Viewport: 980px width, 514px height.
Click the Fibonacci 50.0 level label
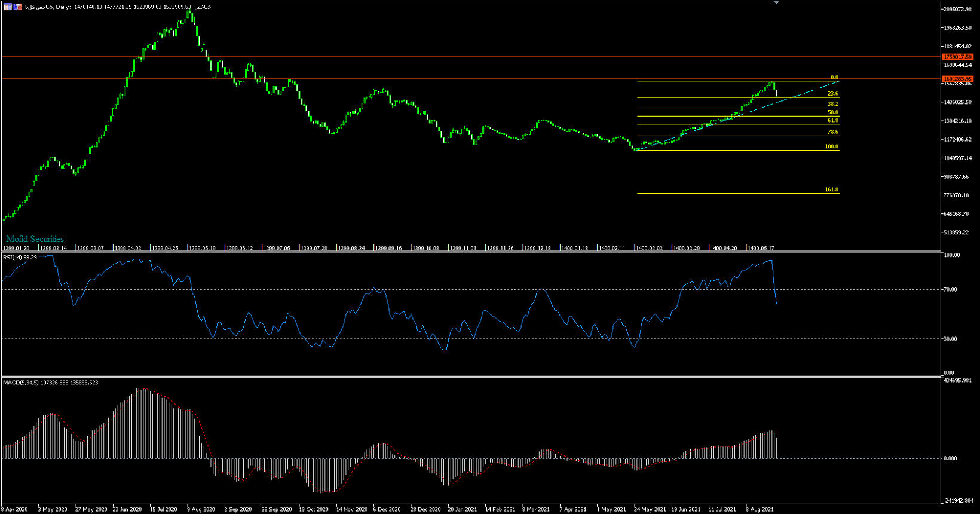click(832, 112)
